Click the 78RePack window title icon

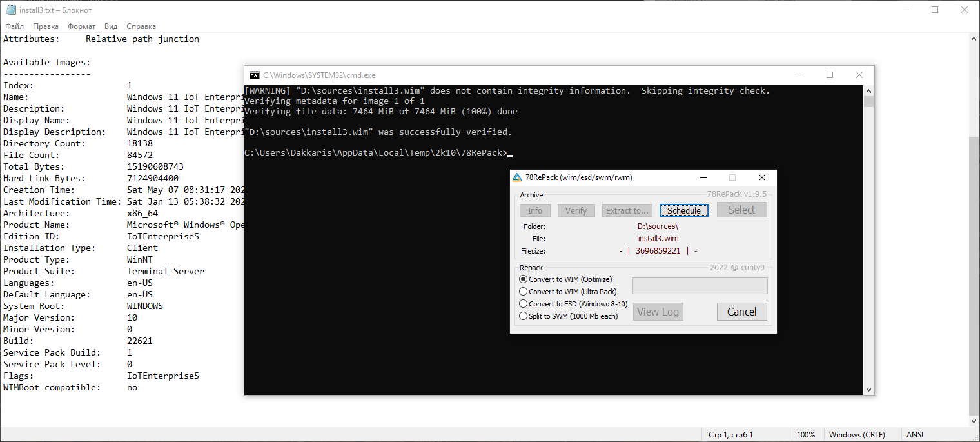point(517,177)
